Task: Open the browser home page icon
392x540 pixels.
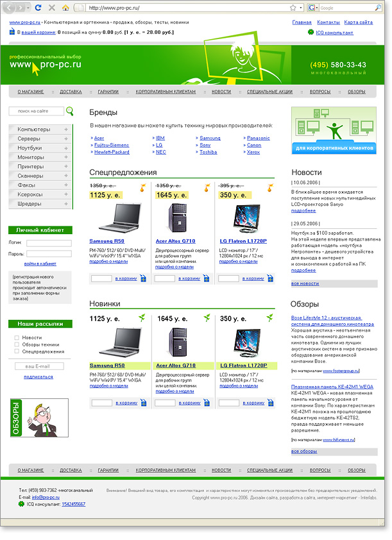Action: (x=65, y=7)
